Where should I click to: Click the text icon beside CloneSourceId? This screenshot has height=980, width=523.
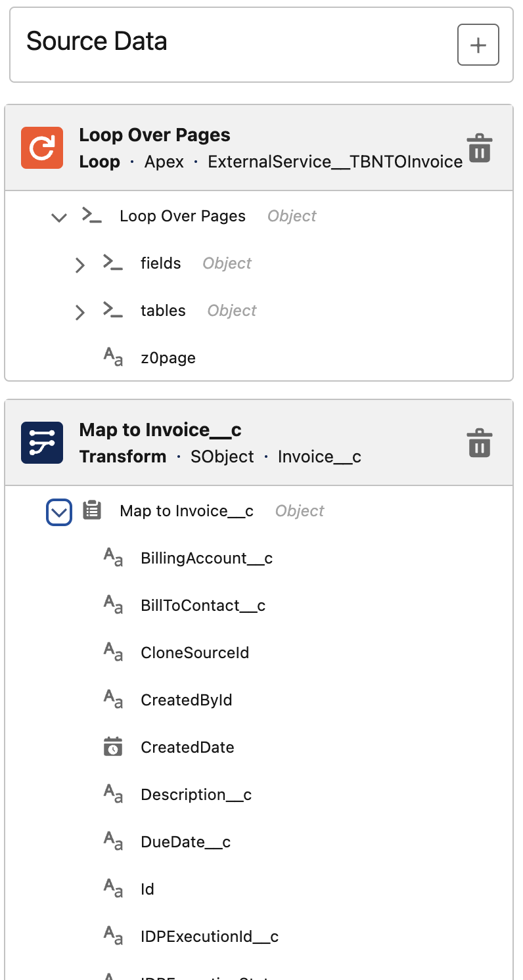coord(113,652)
